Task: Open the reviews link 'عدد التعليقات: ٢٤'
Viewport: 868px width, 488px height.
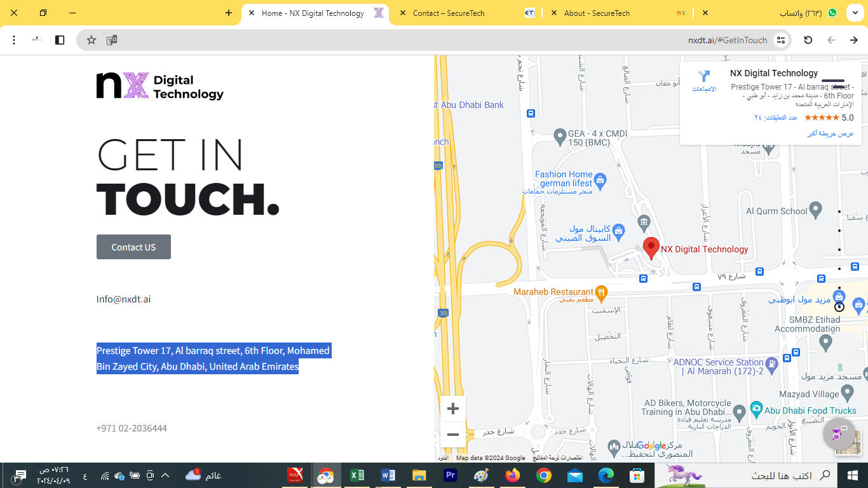Action: pyautogui.click(x=776, y=118)
